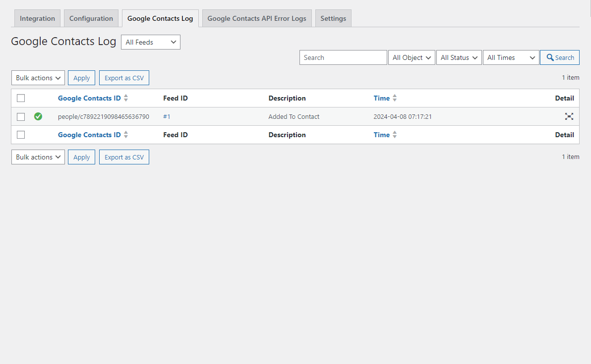This screenshot has height=364, width=591.
Task: Click Google Contacts ID header link at top
Action: (x=89, y=98)
